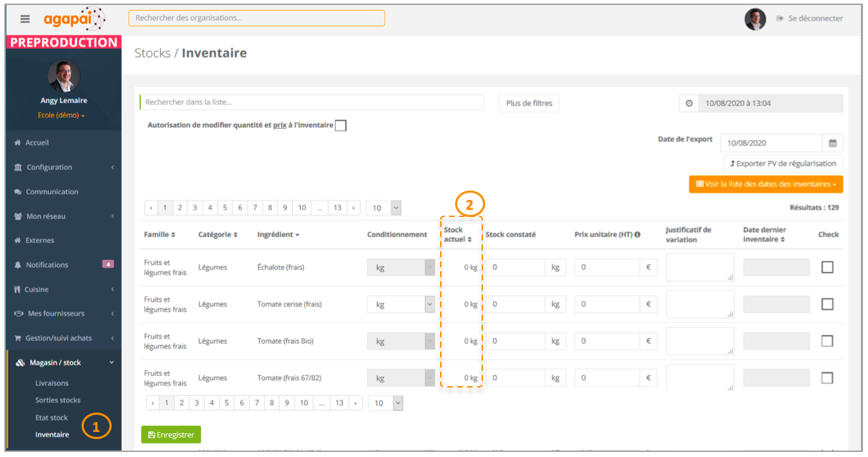868x457 pixels.
Task: Click stock constaté field for Tomate frais 67/82
Action: (x=516, y=377)
